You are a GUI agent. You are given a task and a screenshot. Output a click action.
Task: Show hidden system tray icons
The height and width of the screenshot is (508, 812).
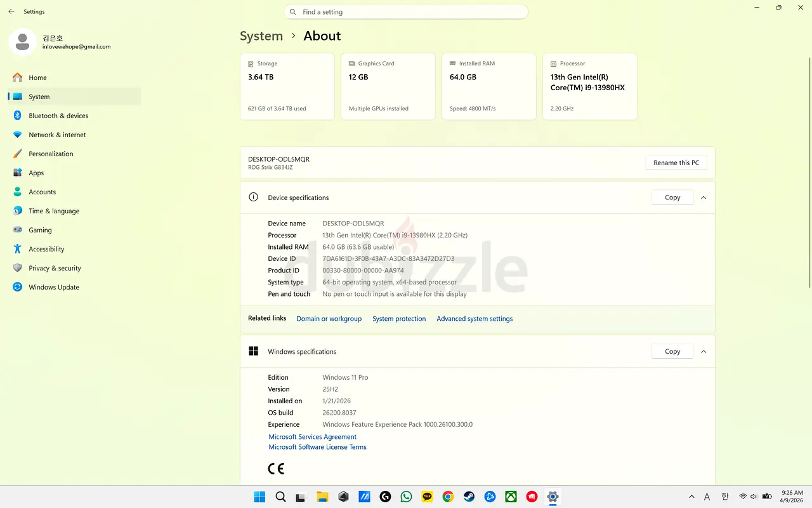tap(691, 497)
